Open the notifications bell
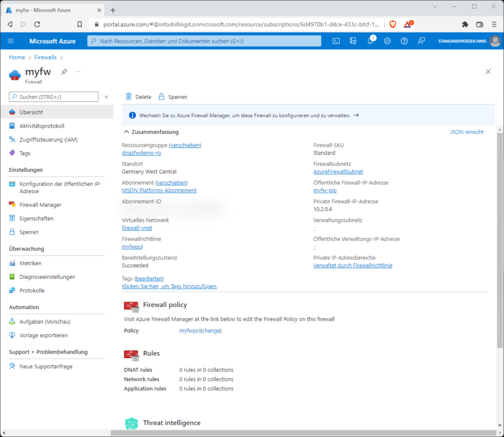This screenshot has width=504, height=437. pos(370,41)
